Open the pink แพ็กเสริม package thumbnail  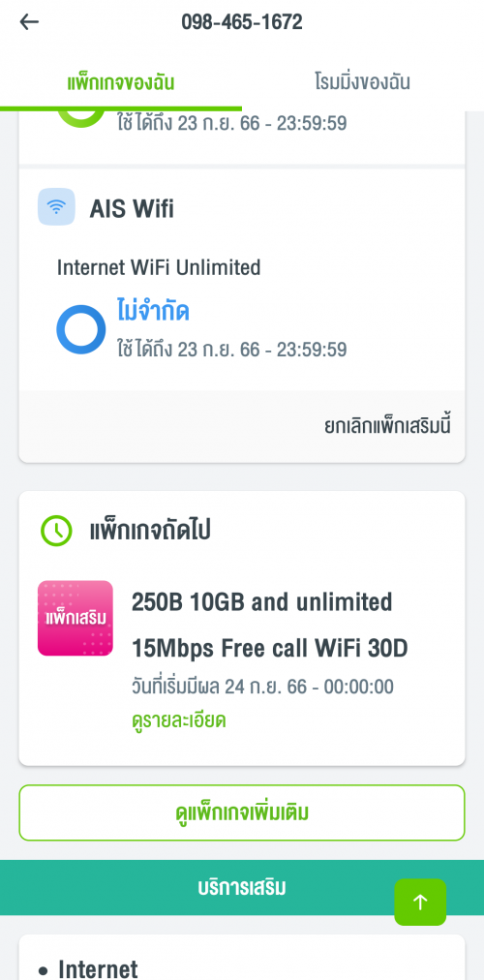[75, 618]
